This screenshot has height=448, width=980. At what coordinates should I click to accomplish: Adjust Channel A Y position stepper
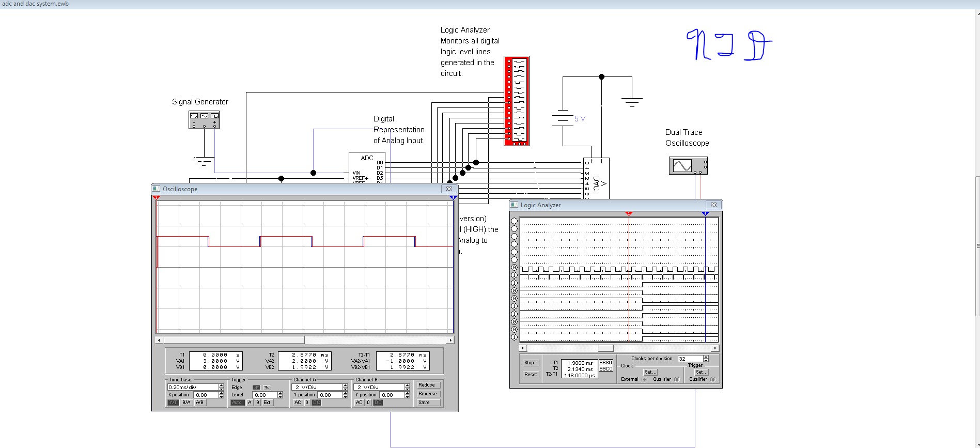(x=345, y=395)
